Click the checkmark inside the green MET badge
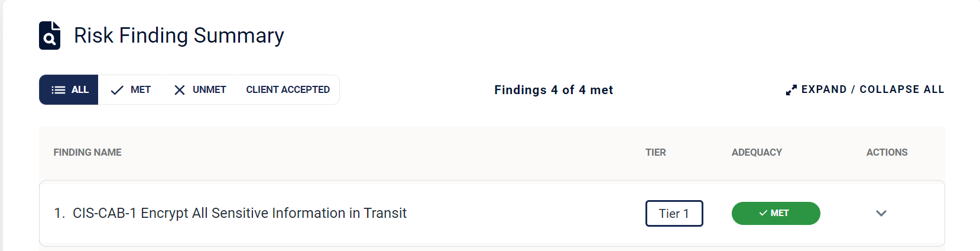The width and height of the screenshot is (980, 251). coord(763,213)
